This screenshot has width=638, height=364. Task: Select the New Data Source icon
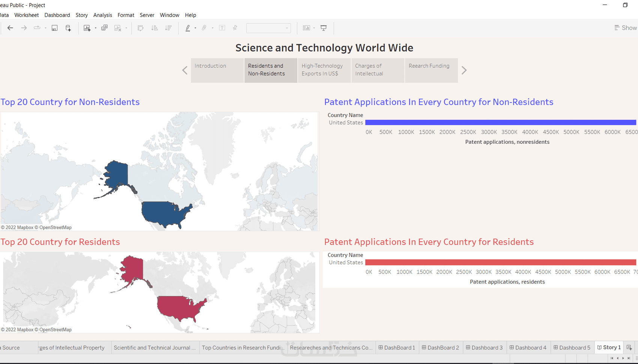68,28
